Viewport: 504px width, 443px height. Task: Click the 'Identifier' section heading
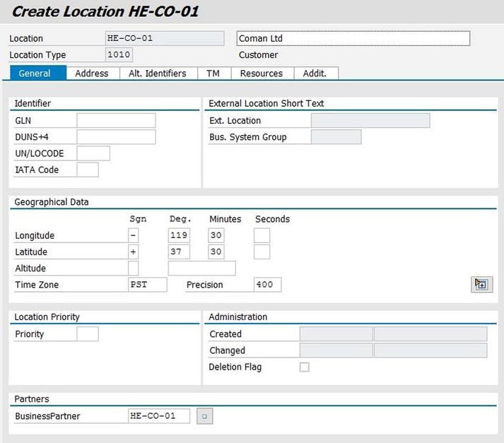(x=33, y=103)
